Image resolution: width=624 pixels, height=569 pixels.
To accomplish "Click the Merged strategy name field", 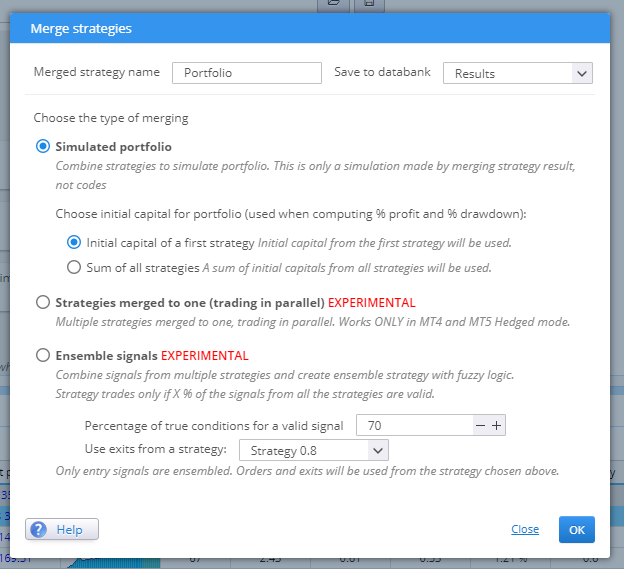I will tap(247, 73).
